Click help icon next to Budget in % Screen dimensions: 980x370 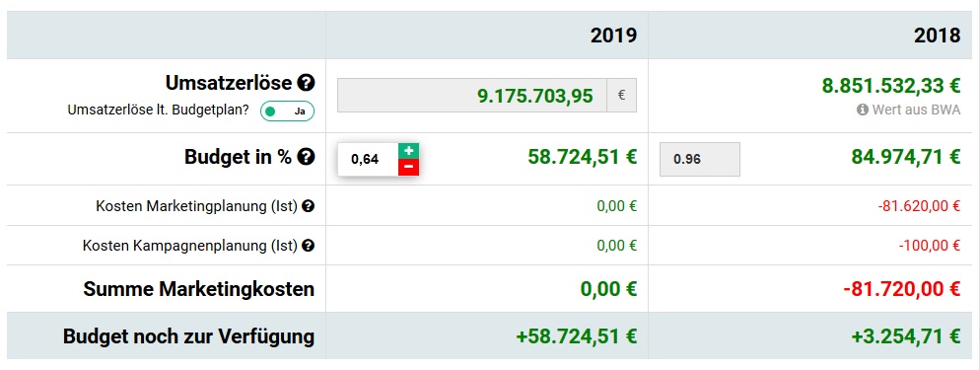[x=306, y=158]
